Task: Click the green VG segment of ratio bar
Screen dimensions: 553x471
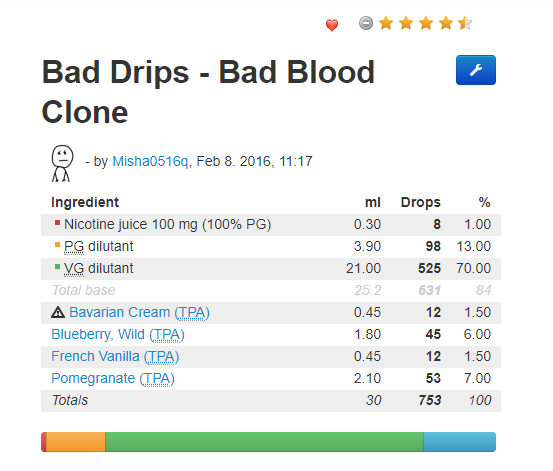Action: [x=264, y=442]
